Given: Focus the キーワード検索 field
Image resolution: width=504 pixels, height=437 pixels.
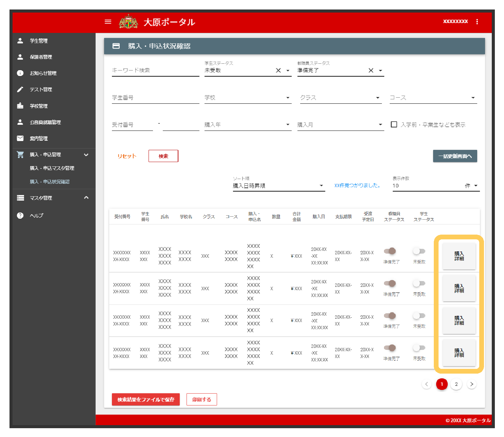Looking at the screenshot, I should coord(156,71).
